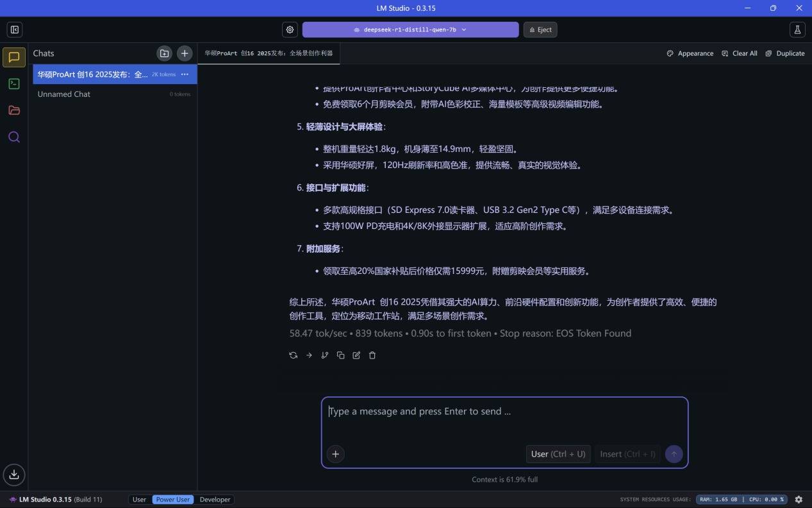Send the message with the arrow button
Screen dimensions: 812x508
pos(674,454)
